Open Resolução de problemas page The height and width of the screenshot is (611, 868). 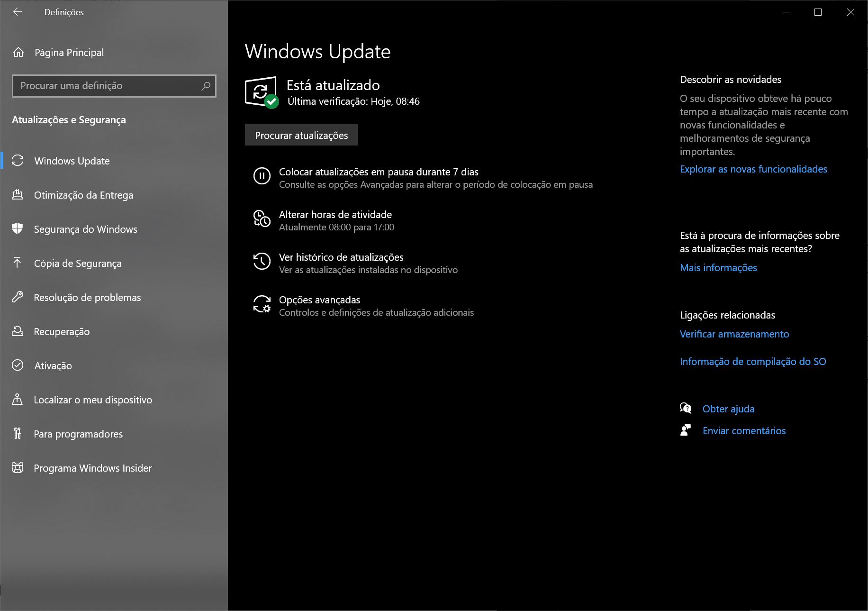click(x=114, y=297)
